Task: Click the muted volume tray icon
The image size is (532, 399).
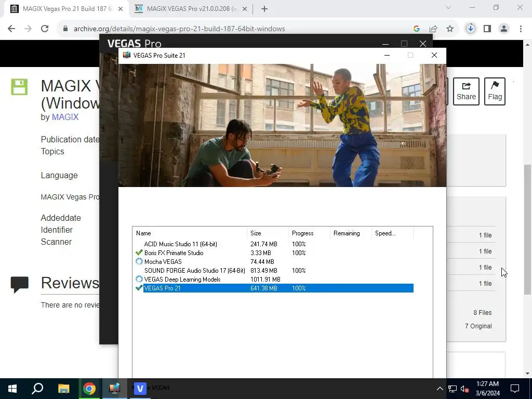Action: 464,389
